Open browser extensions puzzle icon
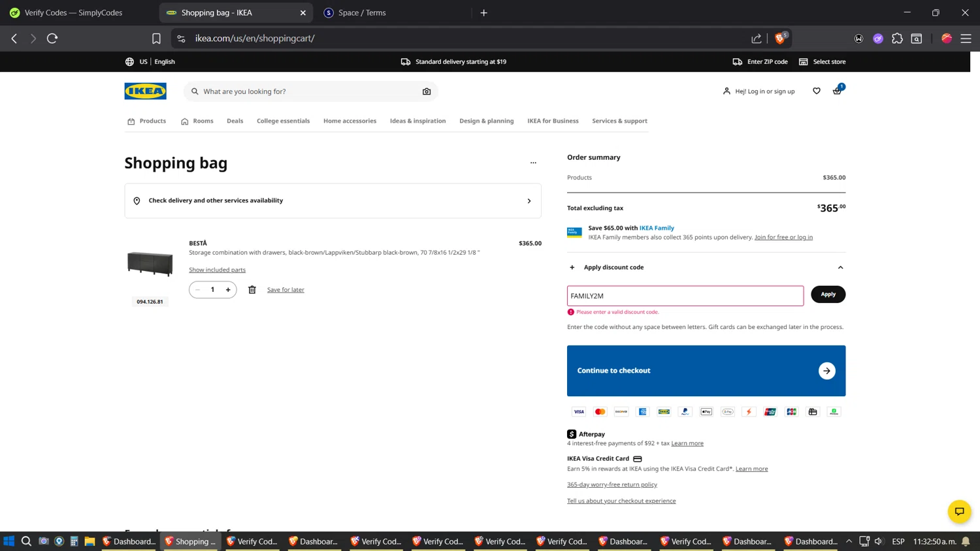Viewport: 980px width, 551px height. click(897, 39)
